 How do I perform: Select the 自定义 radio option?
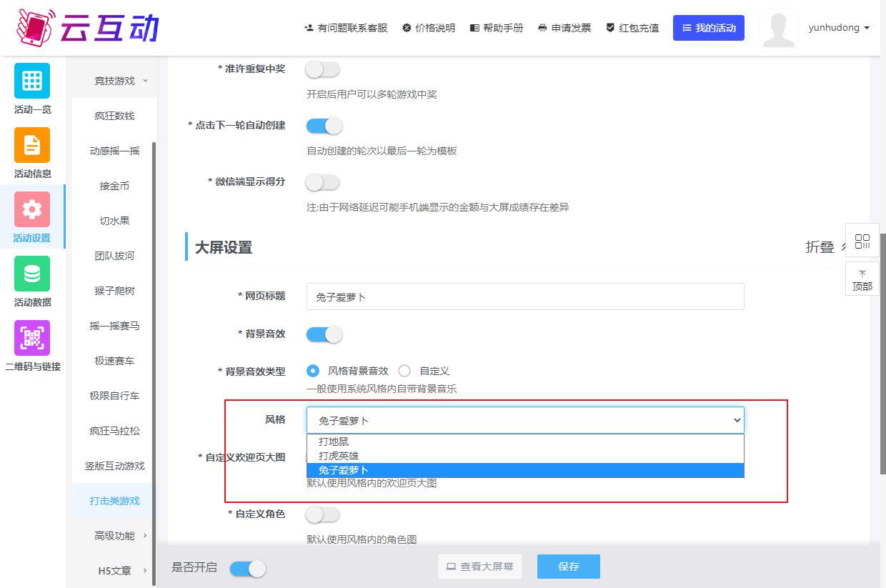[x=405, y=371]
